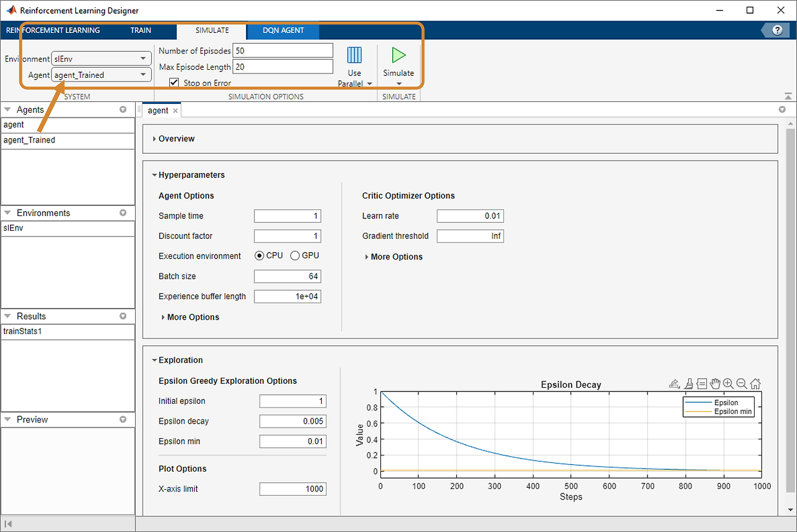Click the Experience buffer length field
The width and height of the screenshot is (797, 532).
288,296
